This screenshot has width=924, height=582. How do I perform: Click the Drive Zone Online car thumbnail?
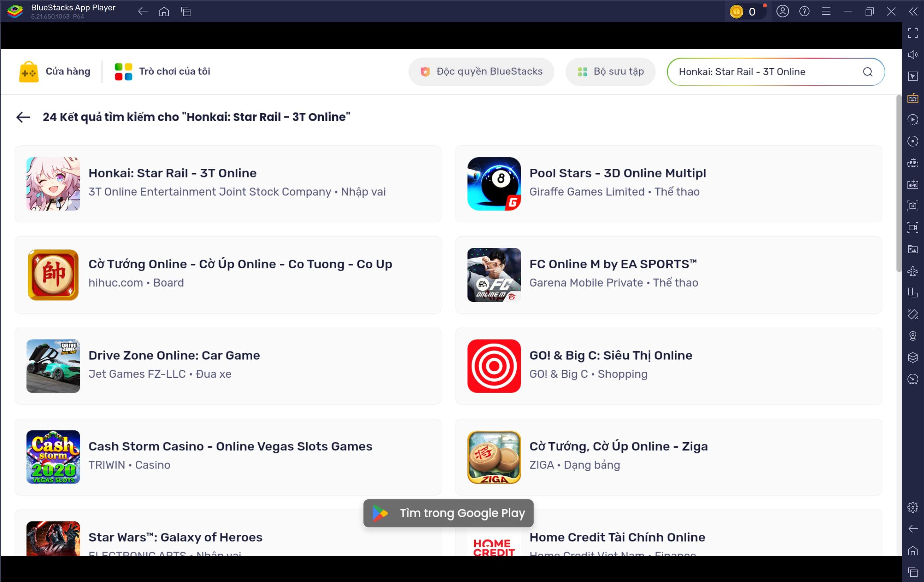pyautogui.click(x=53, y=366)
